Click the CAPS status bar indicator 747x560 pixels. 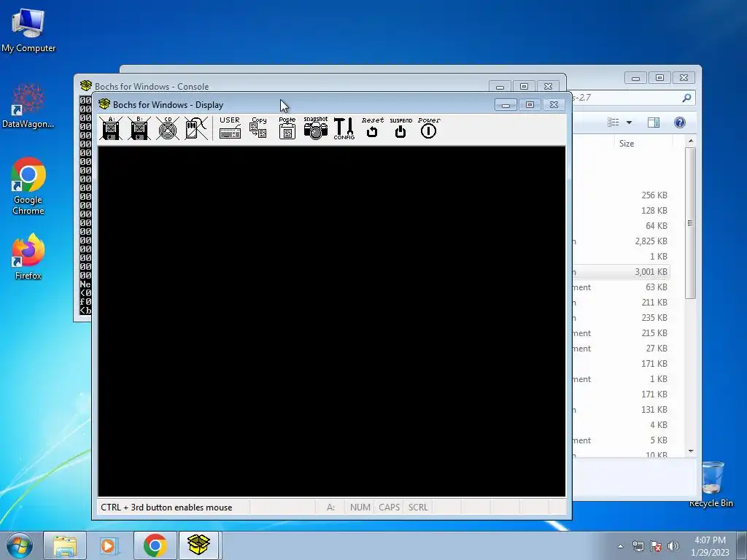pyautogui.click(x=390, y=507)
